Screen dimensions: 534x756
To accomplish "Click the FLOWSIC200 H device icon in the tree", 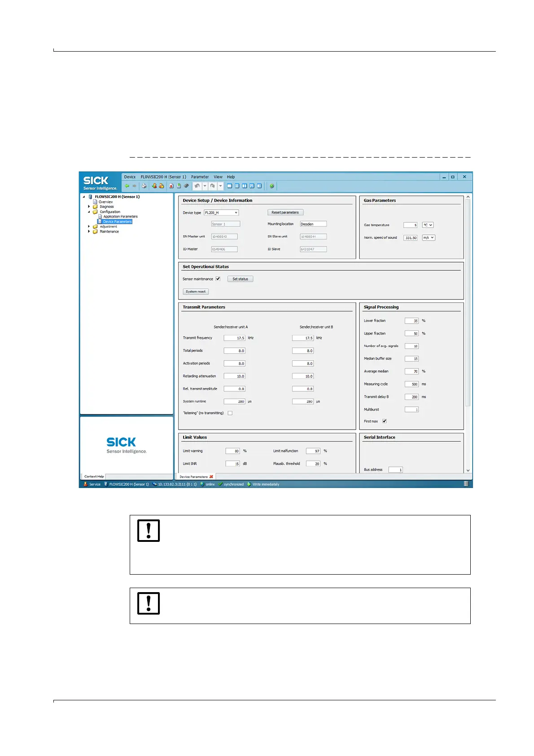I will click(90, 197).
